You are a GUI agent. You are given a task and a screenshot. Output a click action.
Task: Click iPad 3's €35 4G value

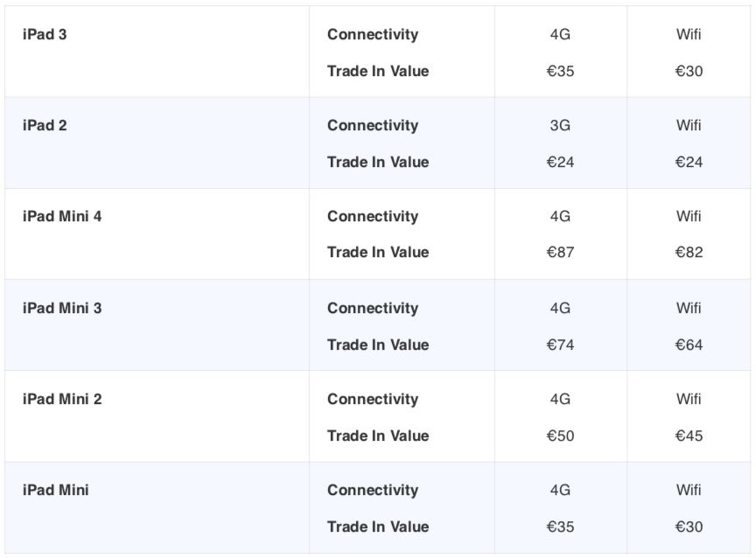[560, 71]
